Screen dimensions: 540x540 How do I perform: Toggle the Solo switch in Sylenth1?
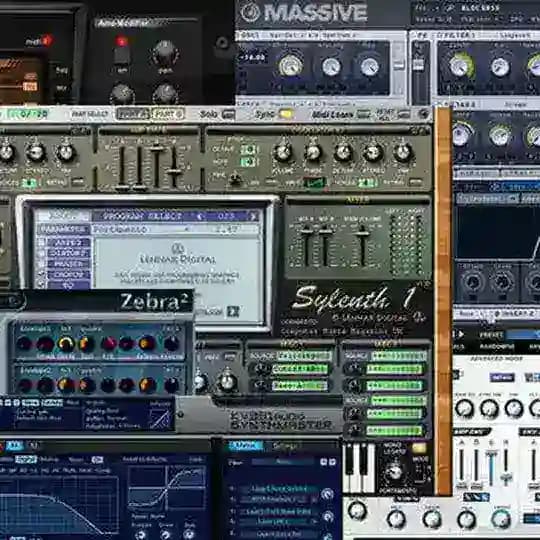point(228,114)
